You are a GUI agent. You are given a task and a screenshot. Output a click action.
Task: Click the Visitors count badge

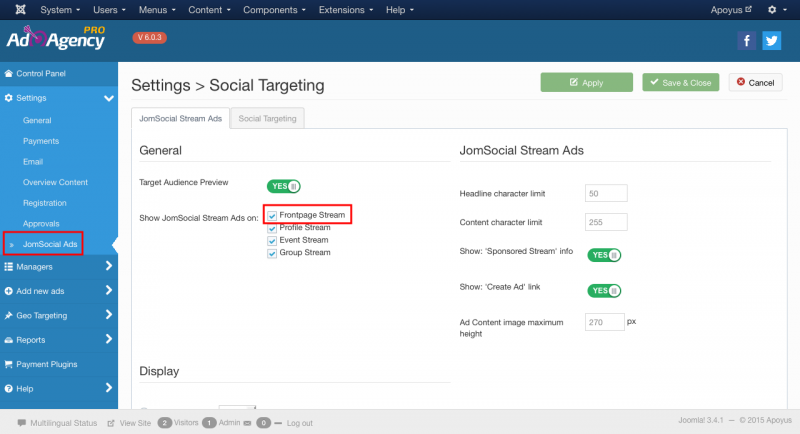tap(165, 423)
